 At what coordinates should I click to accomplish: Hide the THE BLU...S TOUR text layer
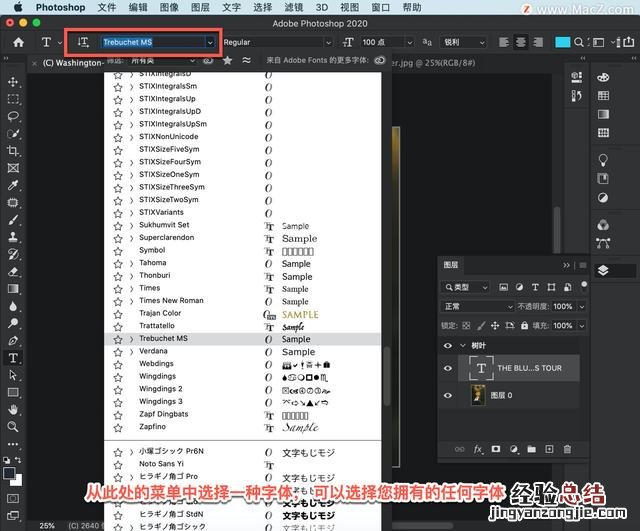(x=447, y=368)
